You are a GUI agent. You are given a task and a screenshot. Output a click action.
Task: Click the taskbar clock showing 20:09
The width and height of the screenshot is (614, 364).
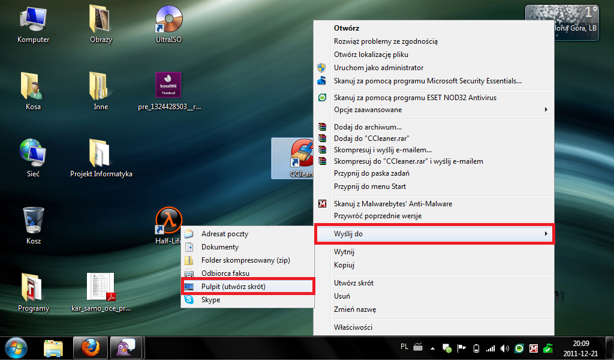pos(580,348)
